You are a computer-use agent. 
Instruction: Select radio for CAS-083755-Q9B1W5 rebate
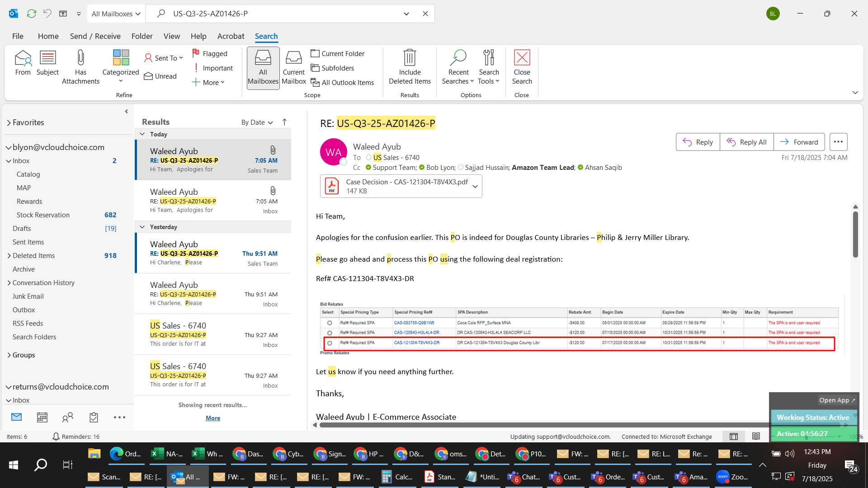(330, 323)
